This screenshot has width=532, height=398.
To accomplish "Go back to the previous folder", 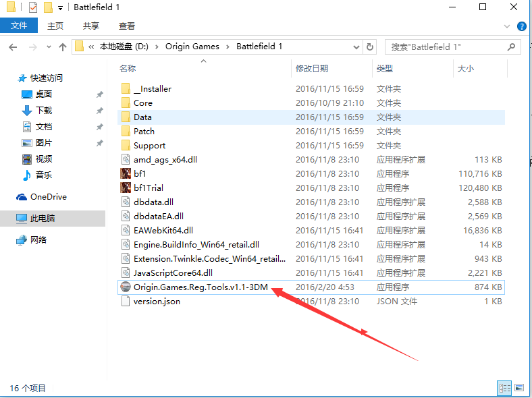I will point(13,47).
